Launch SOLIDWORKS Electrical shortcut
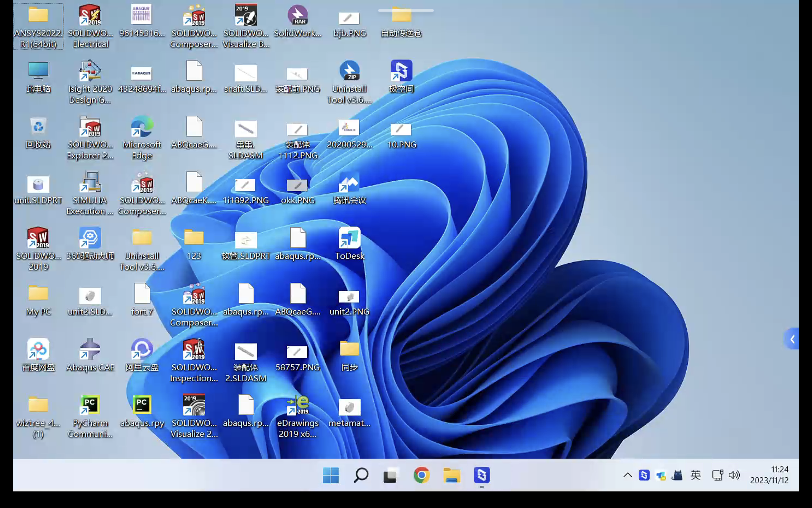 pos(90,26)
